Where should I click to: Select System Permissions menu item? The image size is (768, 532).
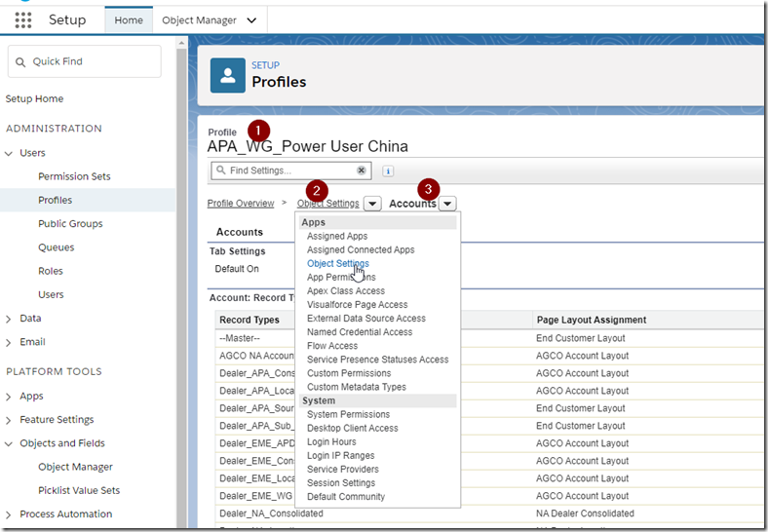tap(348, 414)
